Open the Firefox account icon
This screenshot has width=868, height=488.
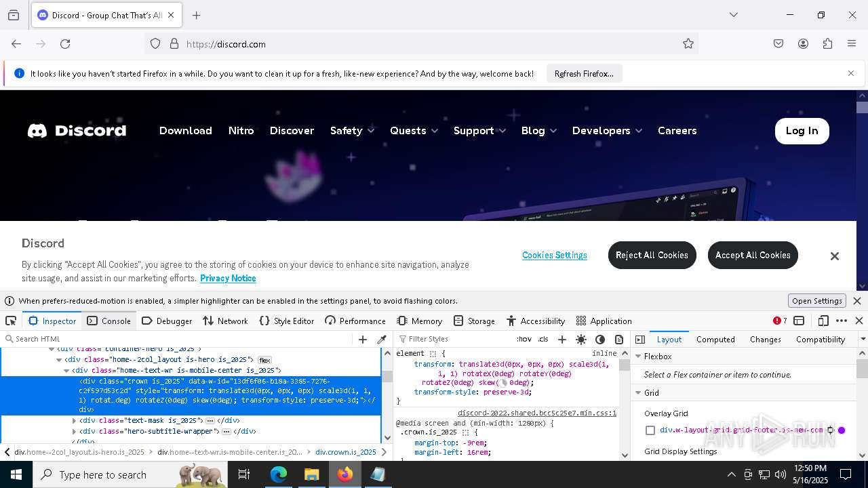pyautogui.click(x=803, y=44)
